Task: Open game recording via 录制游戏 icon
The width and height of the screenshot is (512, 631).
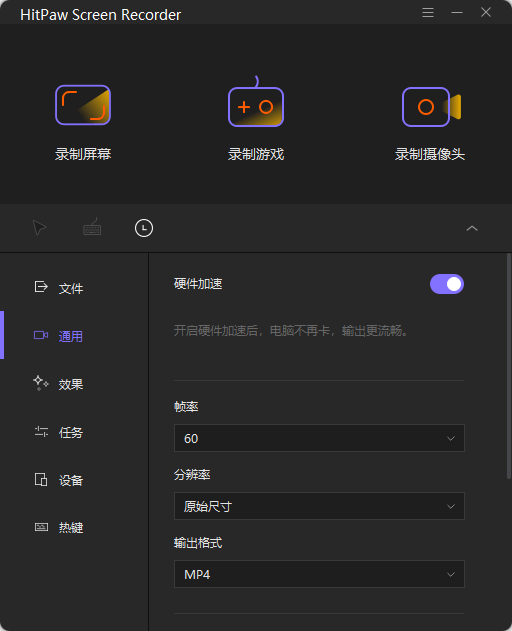Action: (x=256, y=102)
